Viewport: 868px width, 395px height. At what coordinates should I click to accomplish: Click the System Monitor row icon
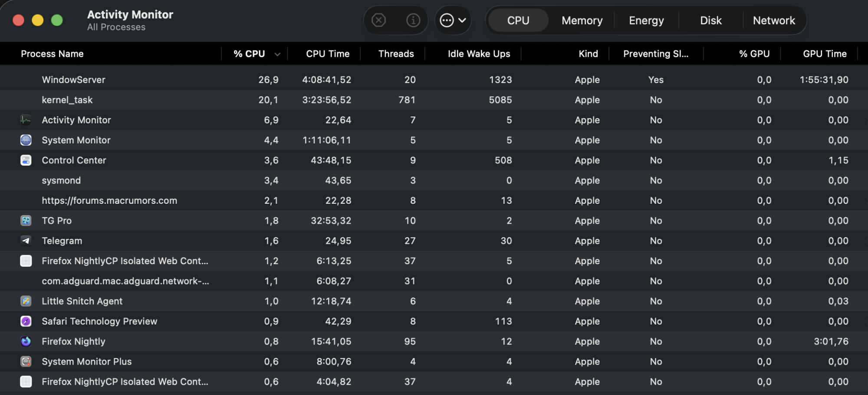point(26,140)
